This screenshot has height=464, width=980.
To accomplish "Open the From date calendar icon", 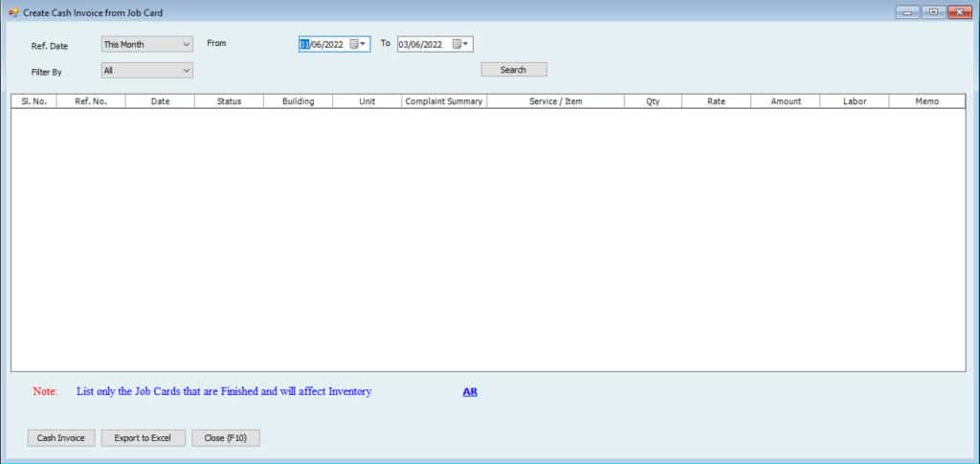I will pyautogui.click(x=354, y=44).
